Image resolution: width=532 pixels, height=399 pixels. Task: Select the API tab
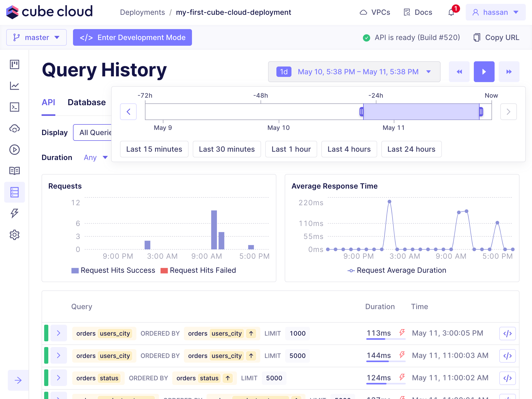pyautogui.click(x=48, y=102)
